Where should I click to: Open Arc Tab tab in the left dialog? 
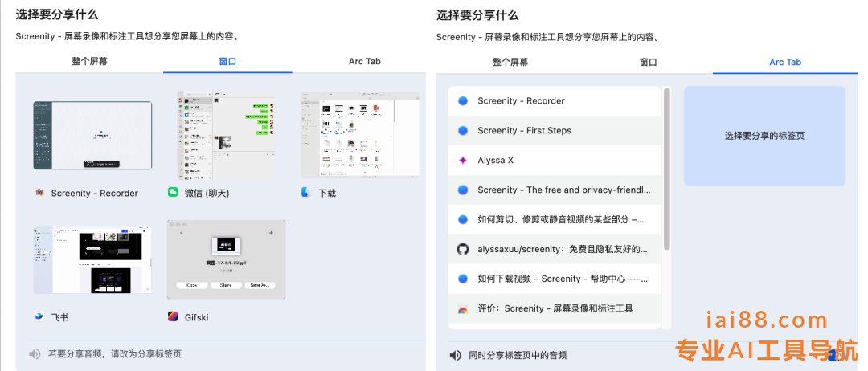pyautogui.click(x=364, y=61)
